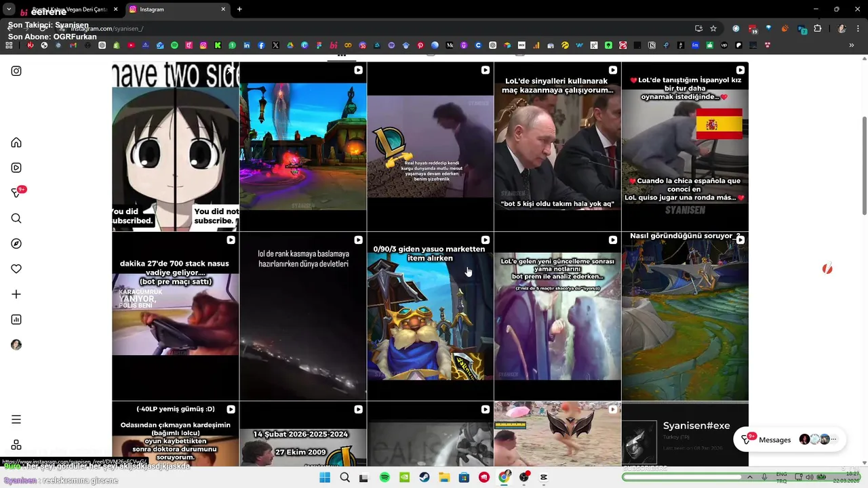Viewport: 868px width, 488px height.
Task: Click the address bar URL
Action: tap(107, 28)
